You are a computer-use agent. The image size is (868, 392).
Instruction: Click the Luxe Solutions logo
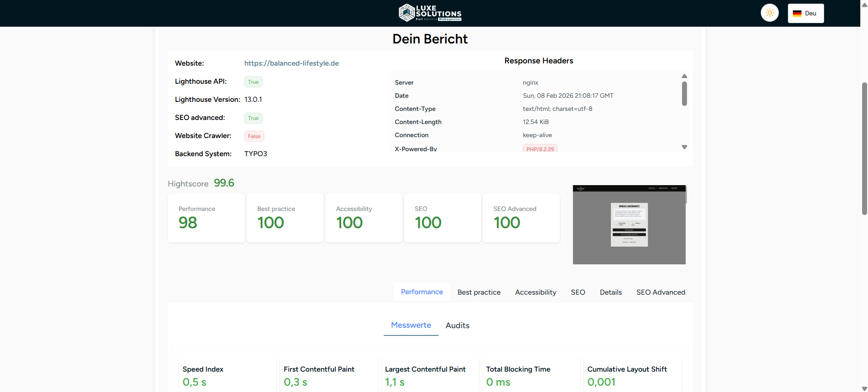click(430, 13)
